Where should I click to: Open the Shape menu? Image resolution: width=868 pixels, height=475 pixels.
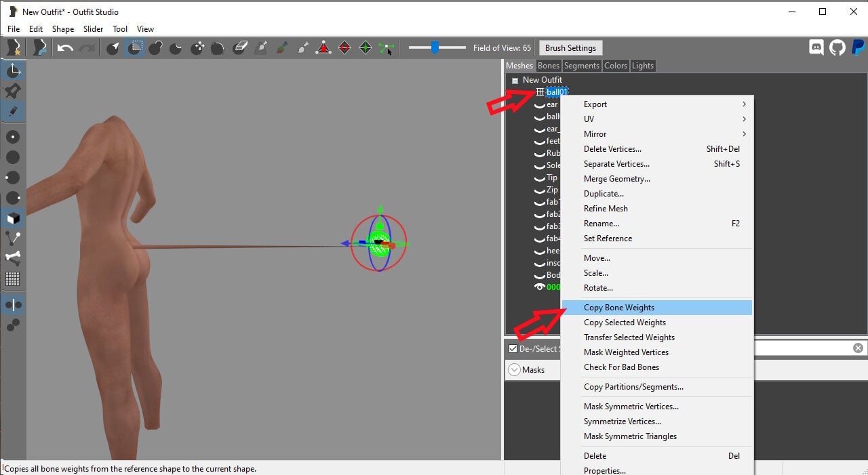[63, 29]
